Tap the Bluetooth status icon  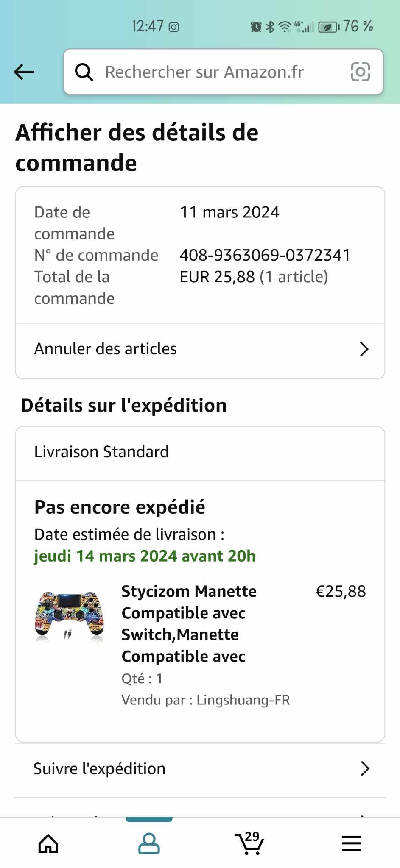coord(270,27)
